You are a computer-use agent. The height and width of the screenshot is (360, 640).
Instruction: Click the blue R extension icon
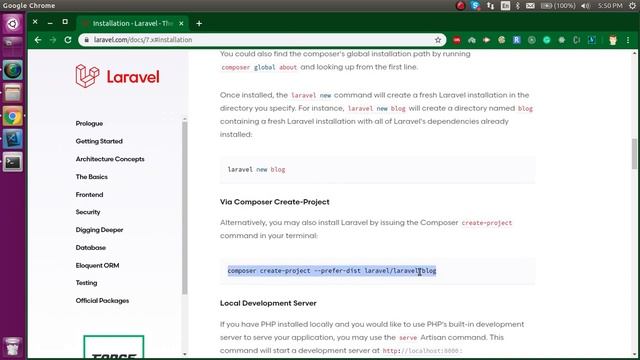pos(517,40)
